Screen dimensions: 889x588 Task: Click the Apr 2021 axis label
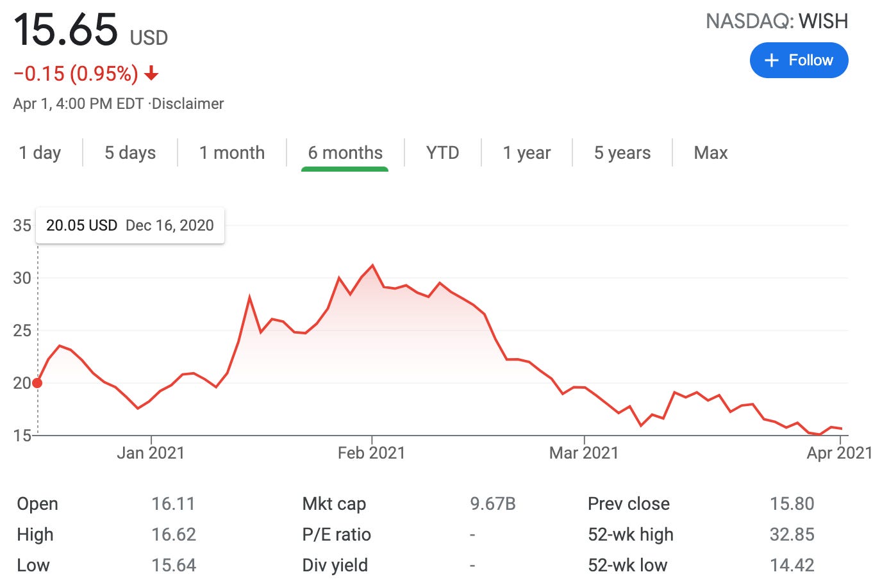coord(840,453)
